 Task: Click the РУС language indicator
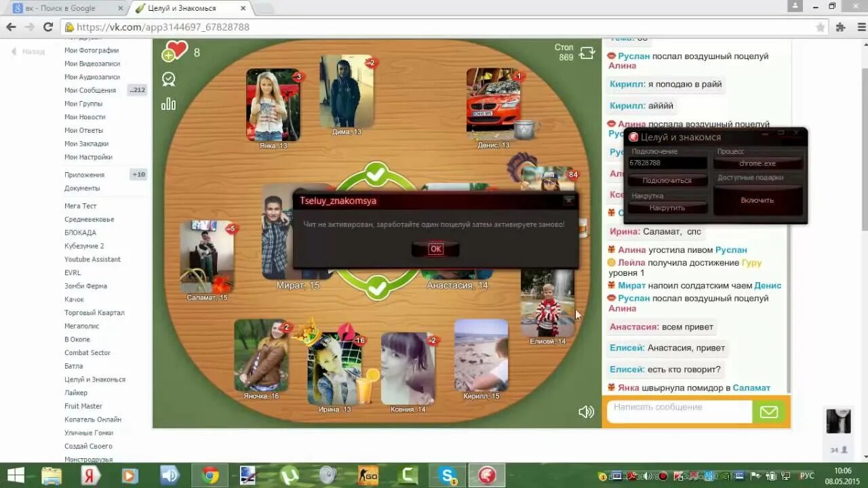(x=807, y=476)
